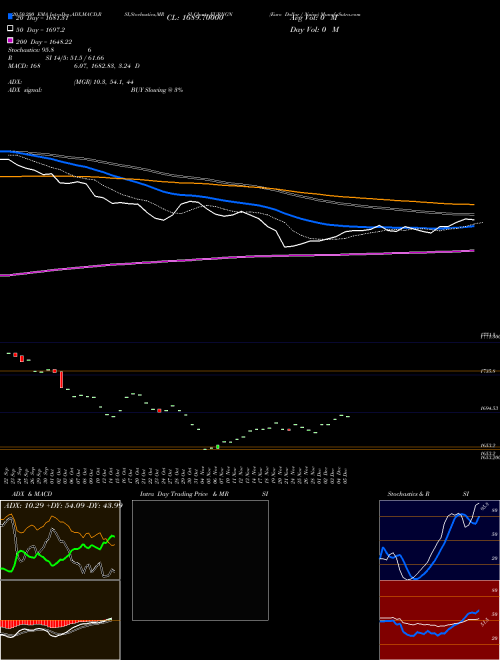
Task: Click the orange moving average line
Action: 236,186
